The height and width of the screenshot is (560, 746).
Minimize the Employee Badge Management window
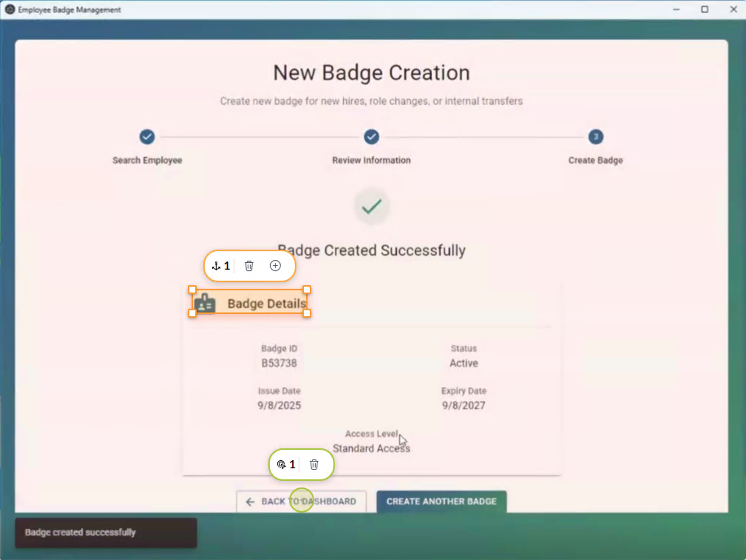pos(676,10)
